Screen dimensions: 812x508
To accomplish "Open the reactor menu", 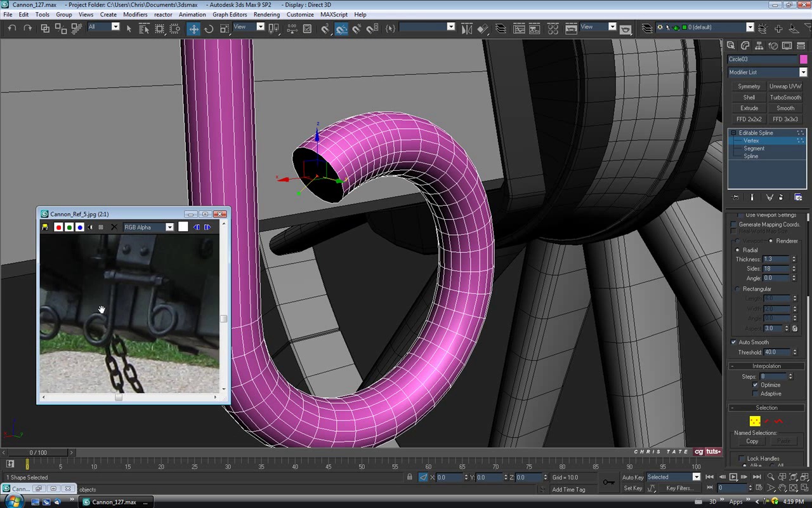I will tap(163, 14).
